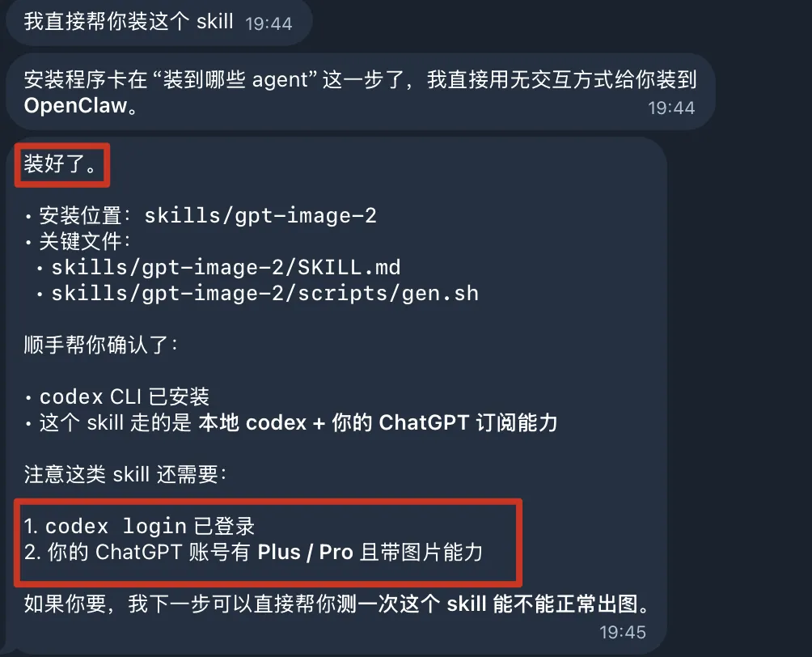Click the 19:44 timestamp beside OpenClaw message

click(671, 108)
